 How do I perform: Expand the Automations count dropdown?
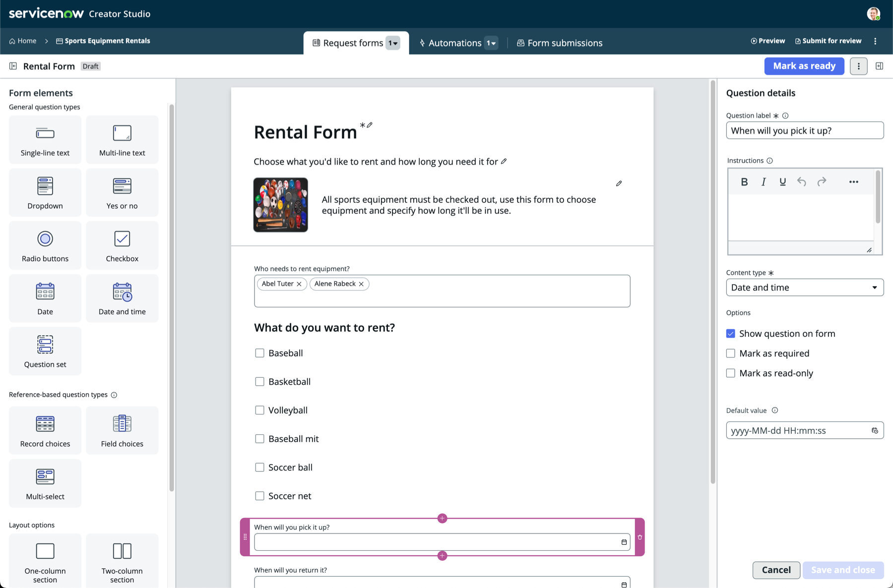(x=491, y=43)
